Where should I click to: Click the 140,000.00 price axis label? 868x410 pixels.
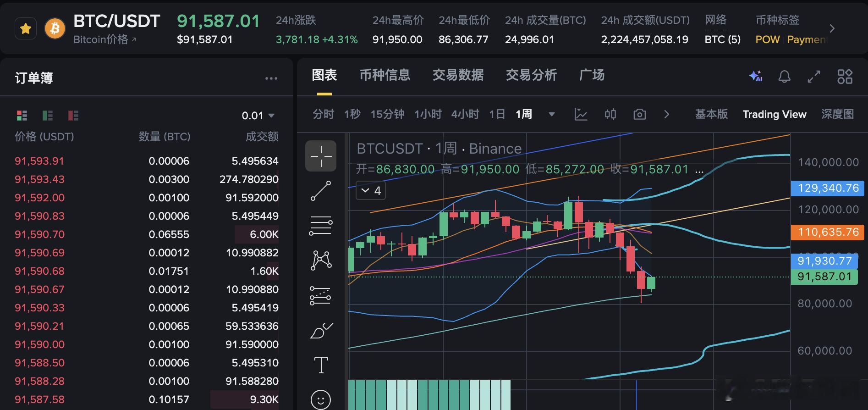point(828,162)
